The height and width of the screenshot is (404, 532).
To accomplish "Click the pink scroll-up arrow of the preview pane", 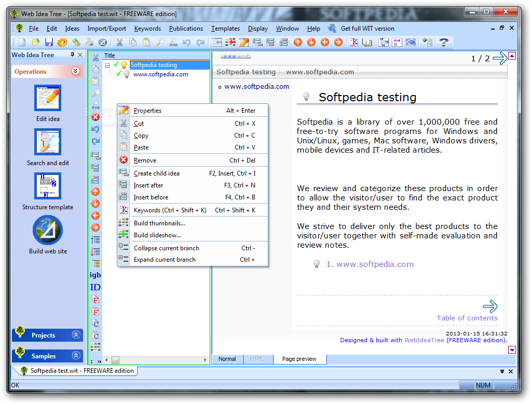I will [512, 56].
